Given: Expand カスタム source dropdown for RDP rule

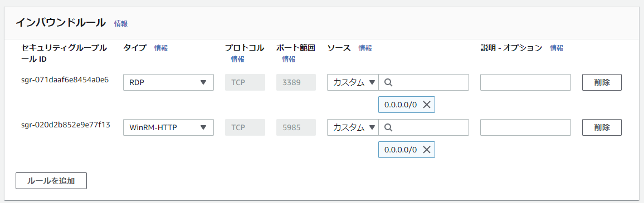Looking at the screenshot, I should pos(353,82).
